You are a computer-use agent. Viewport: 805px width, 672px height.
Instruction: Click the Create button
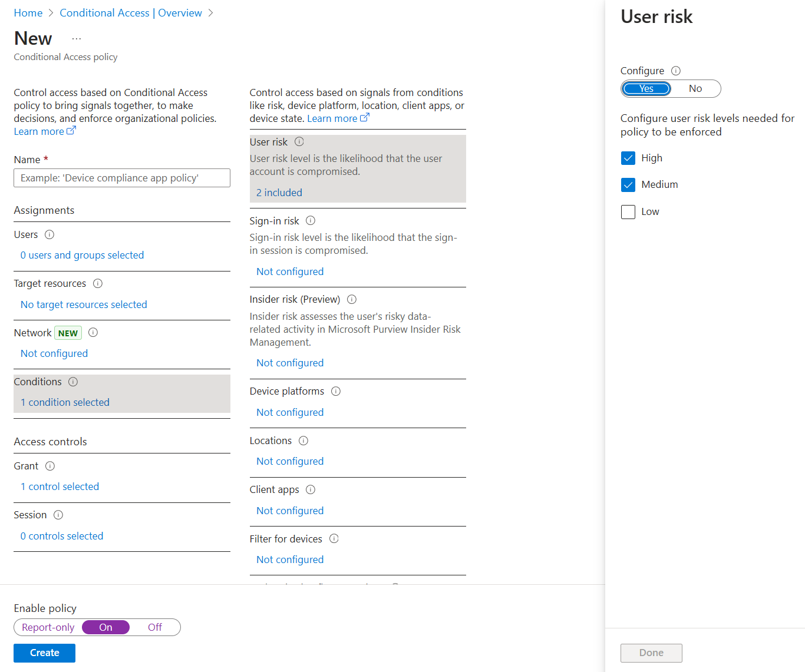pos(44,653)
